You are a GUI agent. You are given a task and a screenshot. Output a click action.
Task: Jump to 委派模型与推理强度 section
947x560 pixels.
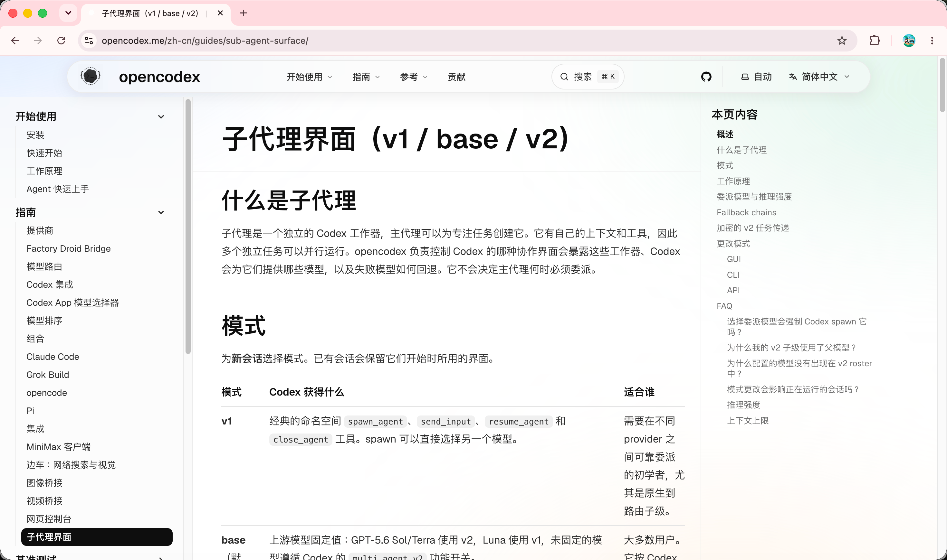pyautogui.click(x=754, y=197)
